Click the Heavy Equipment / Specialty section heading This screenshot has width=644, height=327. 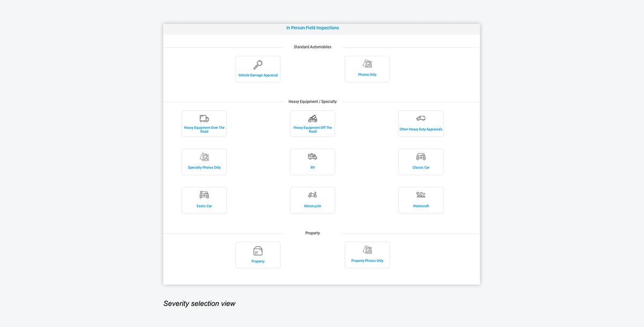point(312,101)
